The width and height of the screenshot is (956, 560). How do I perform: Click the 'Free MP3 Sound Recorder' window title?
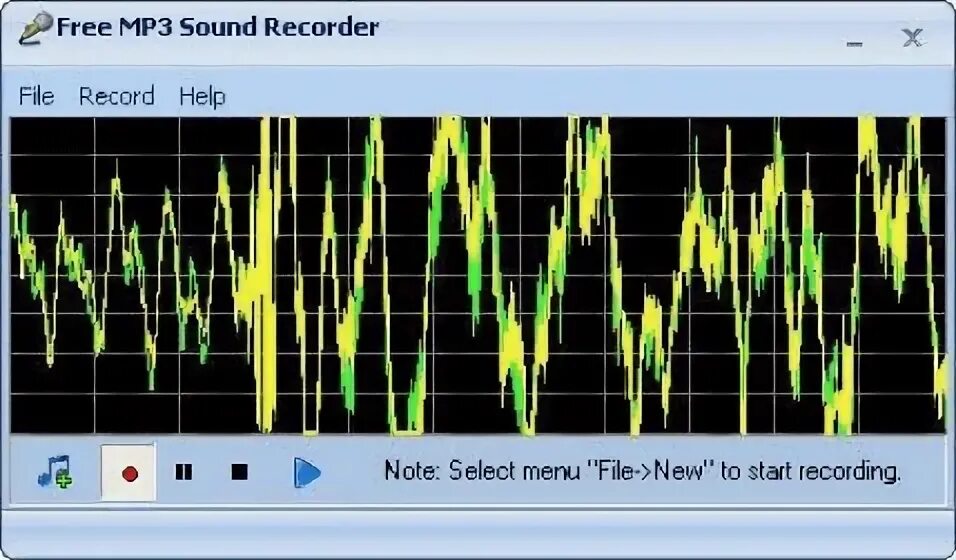point(218,27)
